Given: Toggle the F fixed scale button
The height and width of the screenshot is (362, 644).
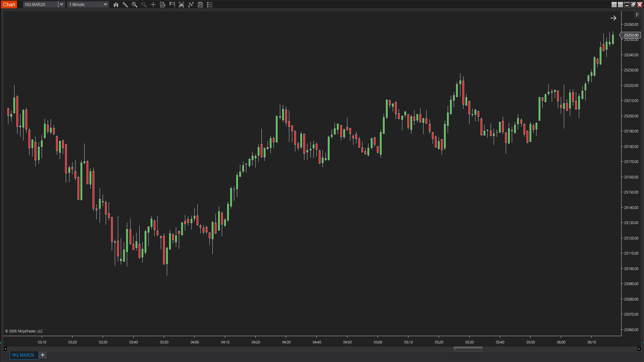Looking at the screenshot, I should (x=637, y=15).
